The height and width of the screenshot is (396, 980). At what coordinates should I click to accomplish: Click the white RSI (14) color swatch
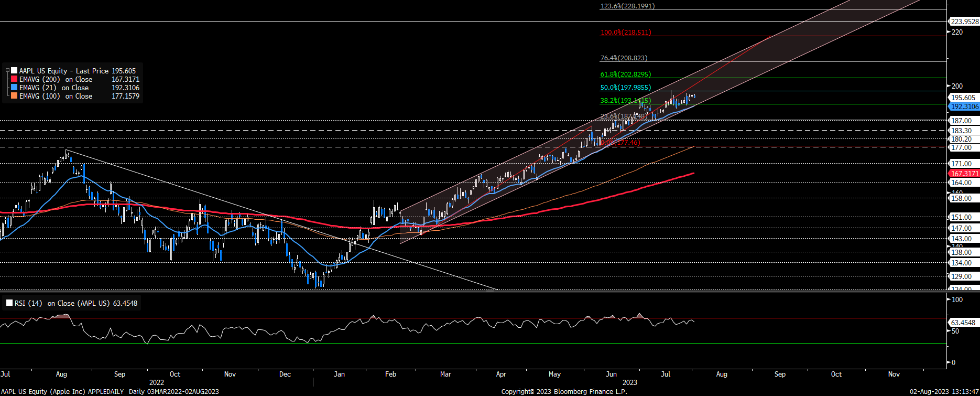coord(9,303)
